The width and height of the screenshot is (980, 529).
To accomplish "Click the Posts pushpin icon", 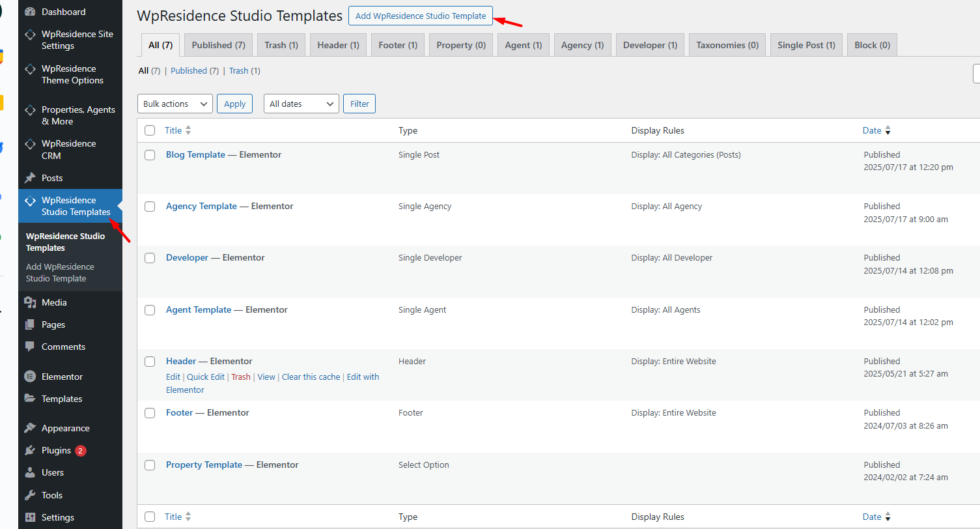I will click(30, 178).
